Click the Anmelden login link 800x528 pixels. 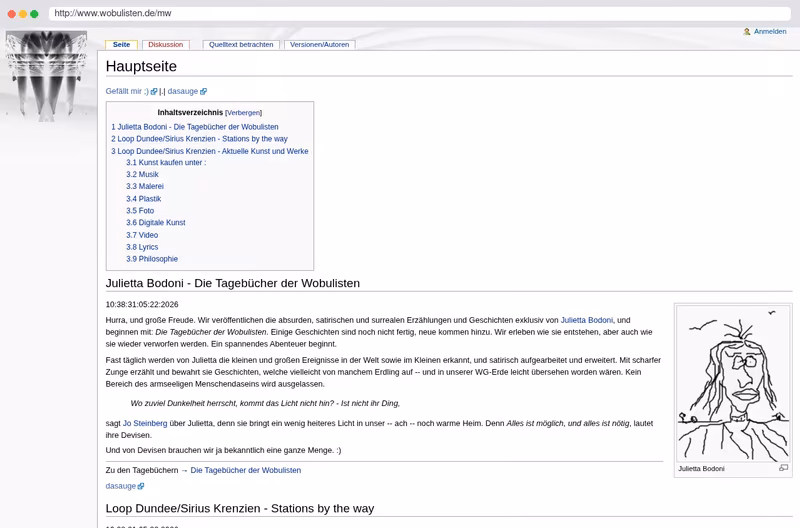coord(770,32)
